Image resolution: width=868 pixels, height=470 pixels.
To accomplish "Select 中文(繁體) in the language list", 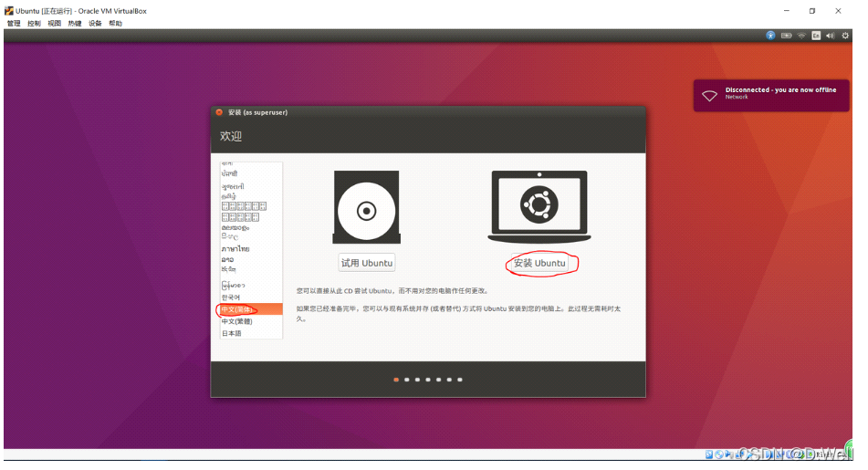I will [251, 321].
